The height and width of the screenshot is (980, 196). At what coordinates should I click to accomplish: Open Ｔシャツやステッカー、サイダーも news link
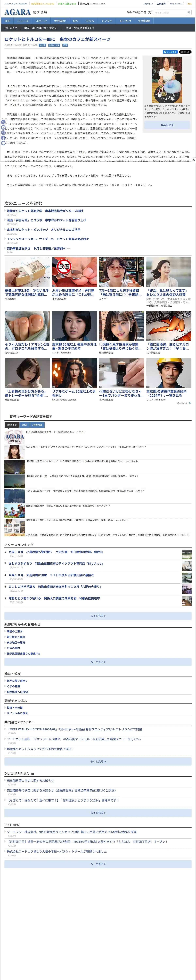click(48, 239)
